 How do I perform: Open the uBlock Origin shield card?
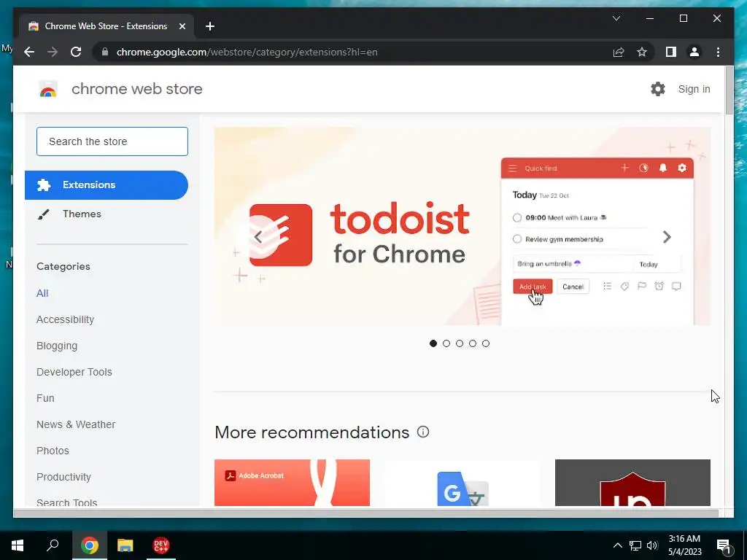[x=632, y=483]
